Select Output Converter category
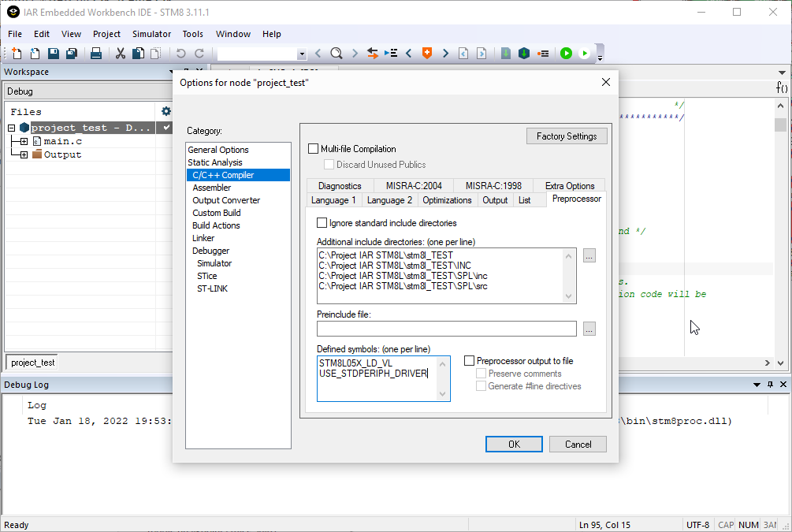792x532 pixels. click(226, 200)
